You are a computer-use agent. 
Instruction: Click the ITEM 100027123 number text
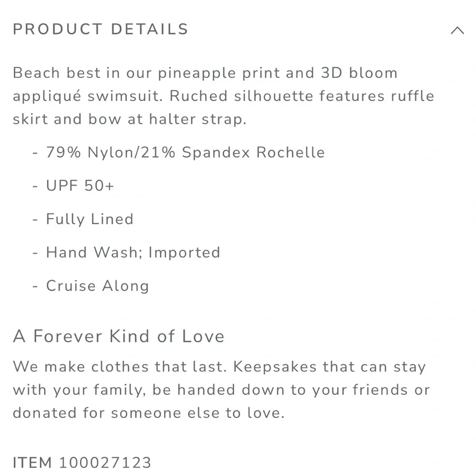[82, 463]
